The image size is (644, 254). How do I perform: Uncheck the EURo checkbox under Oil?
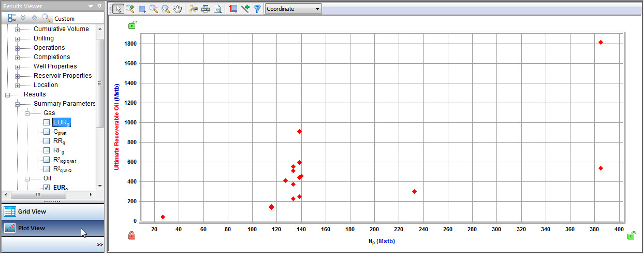47,187
